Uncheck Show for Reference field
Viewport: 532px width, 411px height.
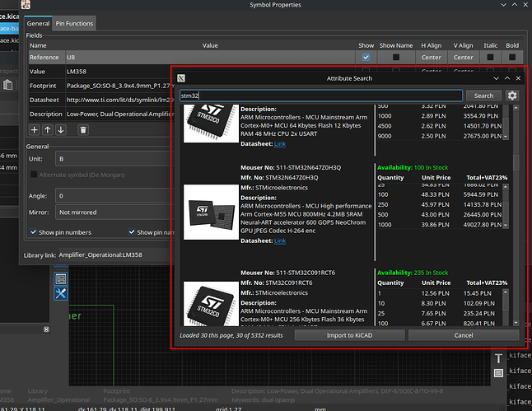click(x=366, y=58)
